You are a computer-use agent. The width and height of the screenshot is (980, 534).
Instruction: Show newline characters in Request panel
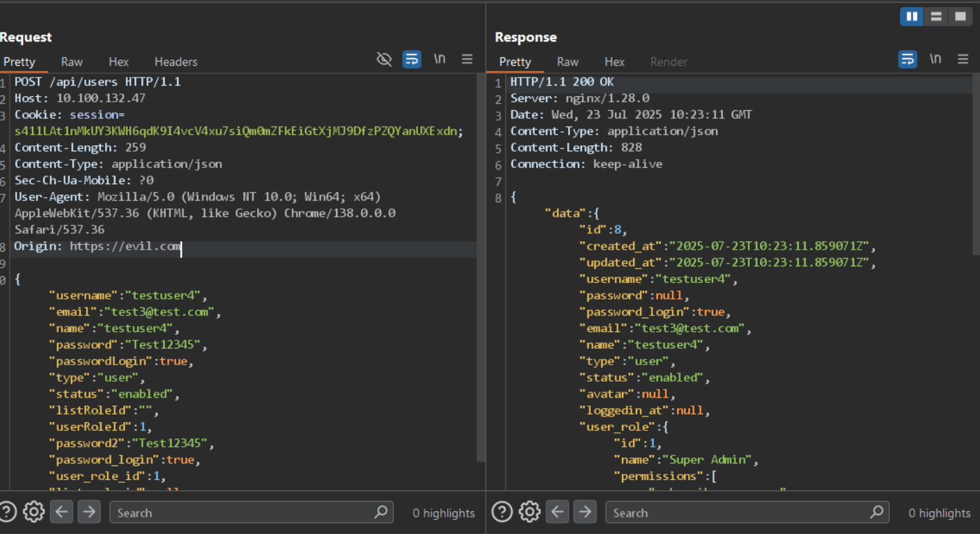(440, 59)
